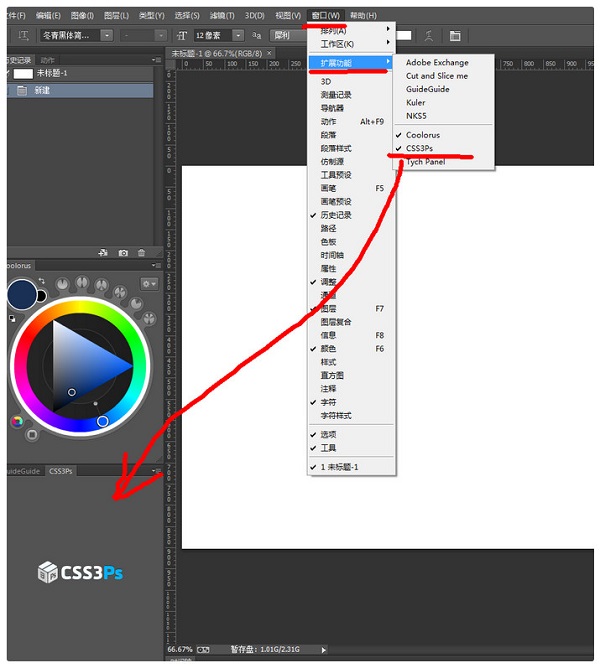Choose Adobe Exchange from submenu
Screen dimensions: 600x668
(x=443, y=63)
